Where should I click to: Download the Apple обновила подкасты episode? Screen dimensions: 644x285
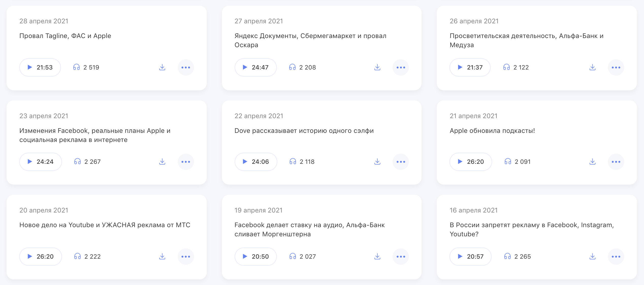pos(592,162)
